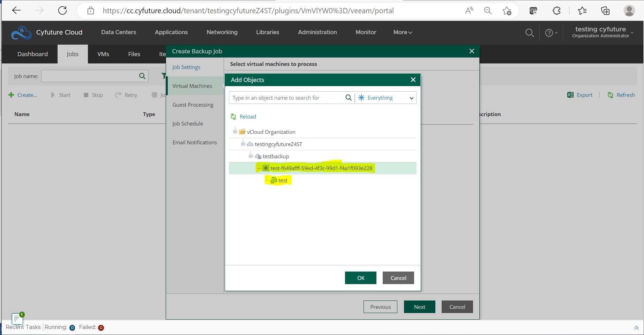Click the Start job toolbar button
644x335 pixels.
point(60,95)
